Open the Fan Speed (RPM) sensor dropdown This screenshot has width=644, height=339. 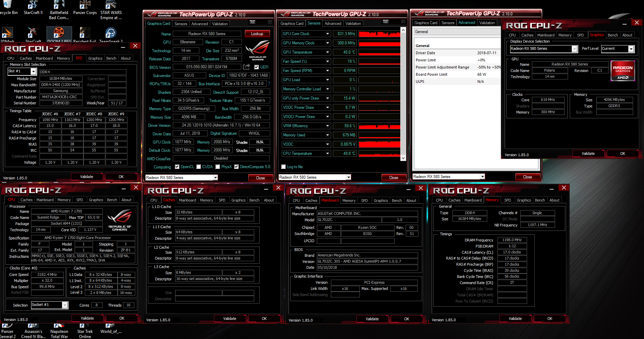tap(327, 71)
